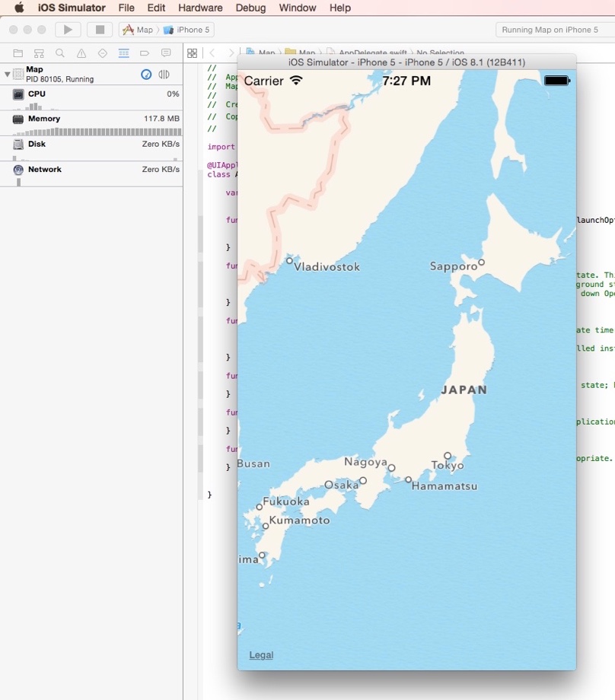Click the Hamamatsu city label
Viewport: 615px width, 700px height.
tap(445, 486)
